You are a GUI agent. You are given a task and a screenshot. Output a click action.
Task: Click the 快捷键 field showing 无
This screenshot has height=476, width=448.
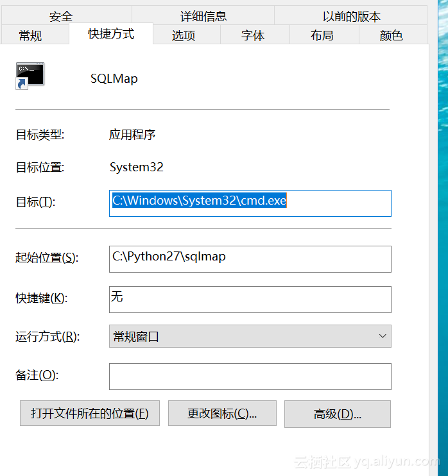click(250, 300)
